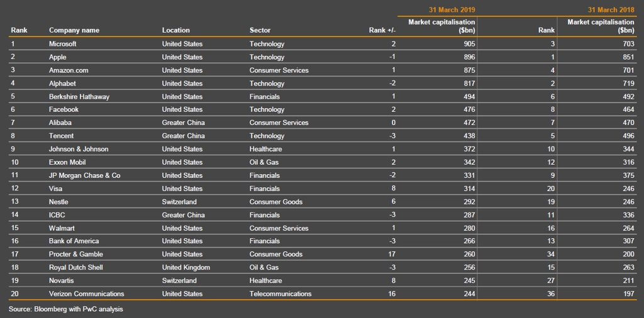
Task: Click Berkshire Hathaway in the table
Action: click(79, 96)
